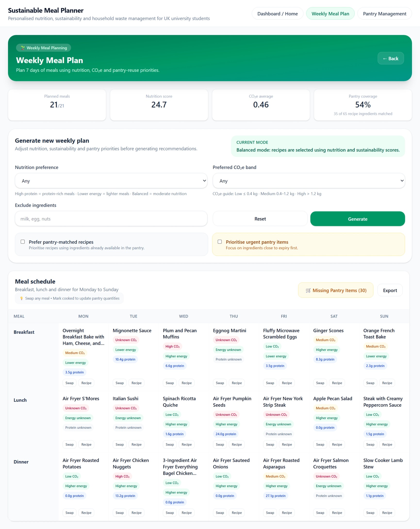
Task: Swap Air Fryer Roasted Asparagus dinner
Action: click(x=270, y=512)
